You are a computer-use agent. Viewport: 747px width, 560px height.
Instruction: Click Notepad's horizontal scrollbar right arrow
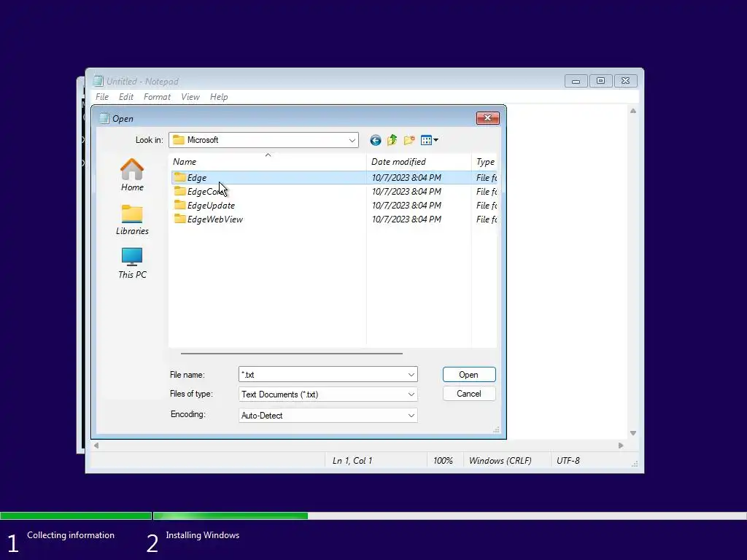(x=621, y=446)
